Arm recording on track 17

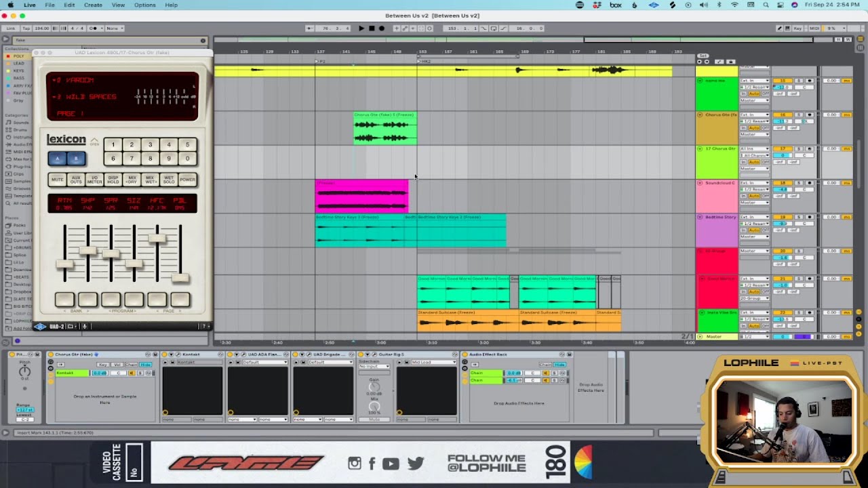(809, 148)
